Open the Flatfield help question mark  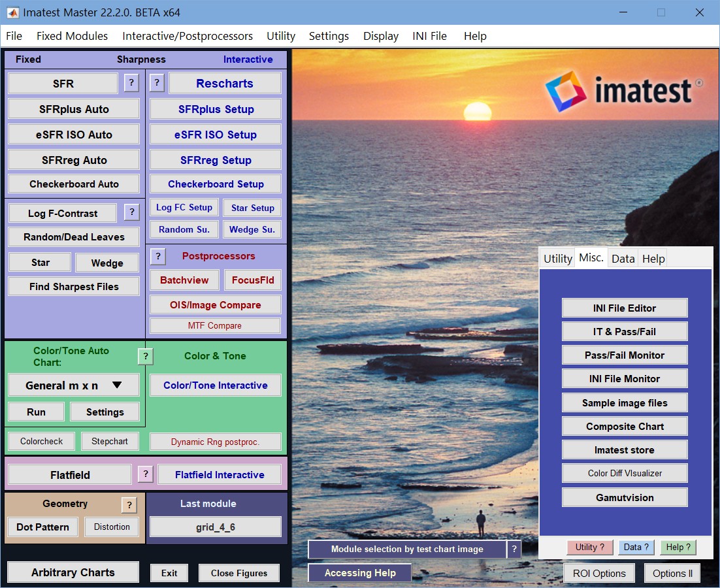click(146, 474)
